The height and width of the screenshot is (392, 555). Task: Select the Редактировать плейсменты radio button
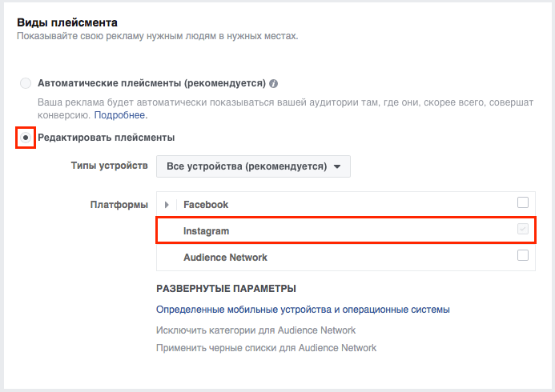tap(26, 138)
